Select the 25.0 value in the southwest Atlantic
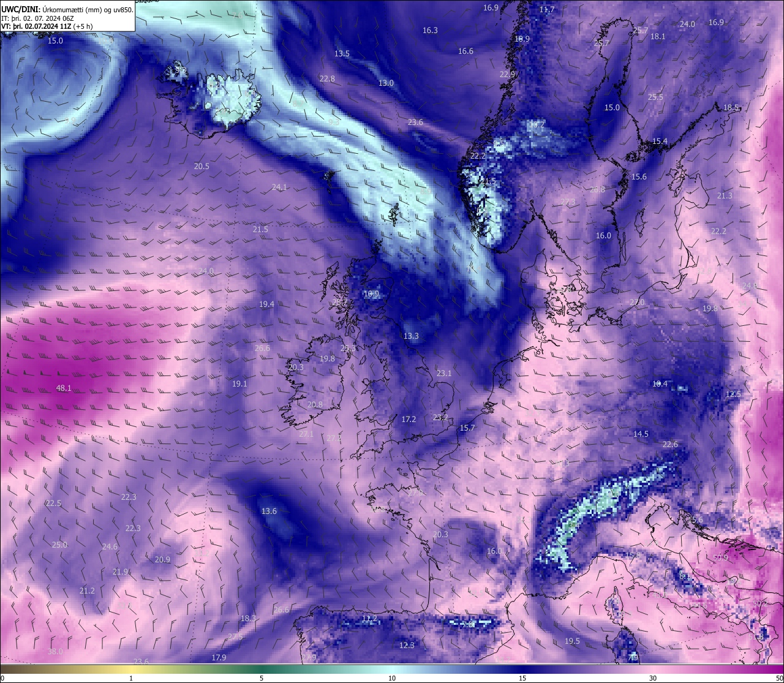The height and width of the screenshot is (683, 784). [x=59, y=545]
